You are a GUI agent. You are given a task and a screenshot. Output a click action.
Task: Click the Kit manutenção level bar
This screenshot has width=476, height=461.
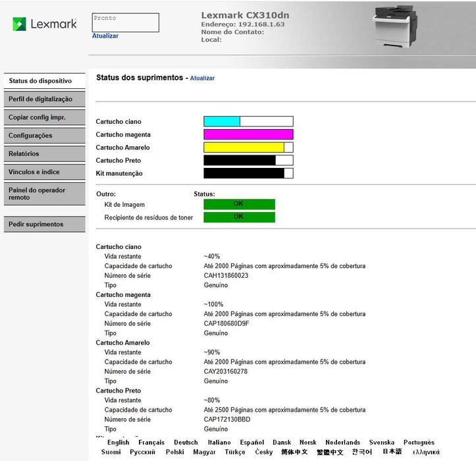pos(248,173)
